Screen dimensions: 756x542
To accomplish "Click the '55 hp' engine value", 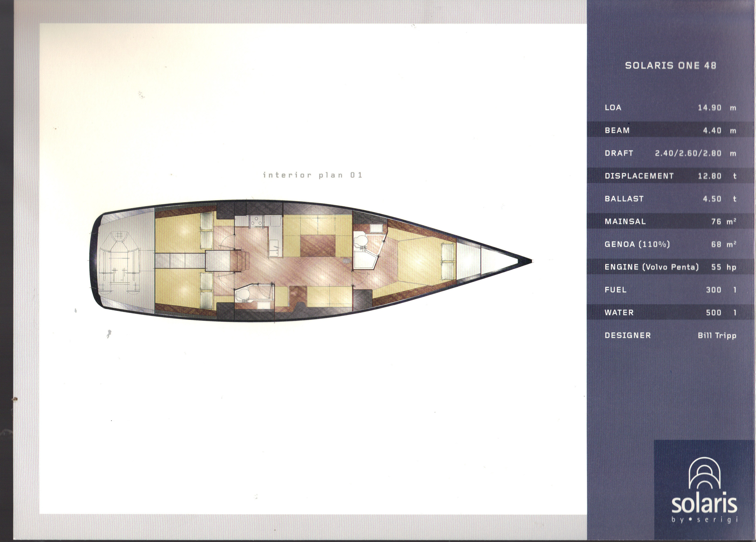I will [724, 267].
